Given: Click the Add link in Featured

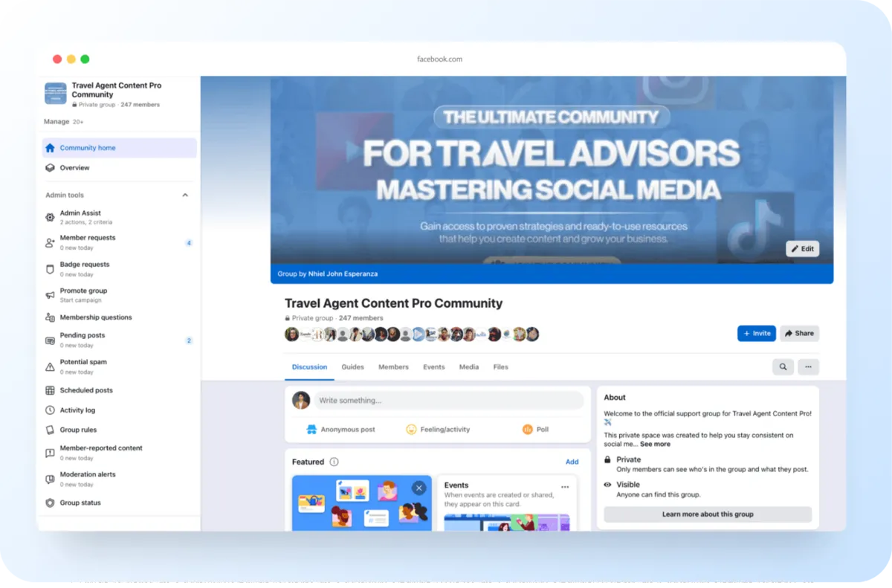Looking at the screenshot, I should click(x=572, y=462).
